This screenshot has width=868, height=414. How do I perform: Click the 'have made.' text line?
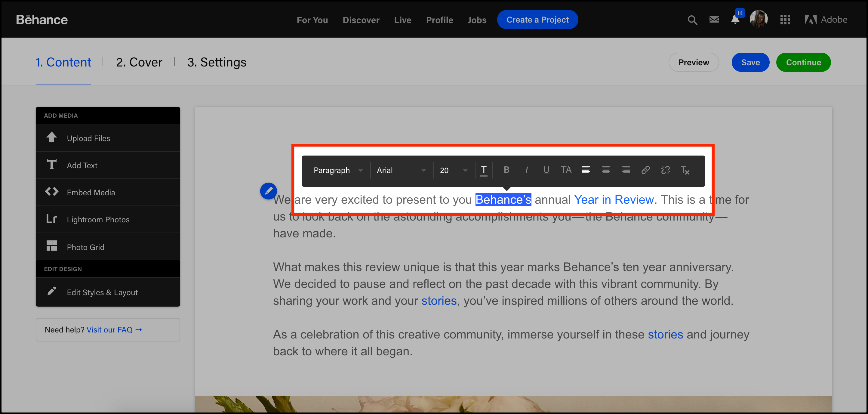pos(304,233)
